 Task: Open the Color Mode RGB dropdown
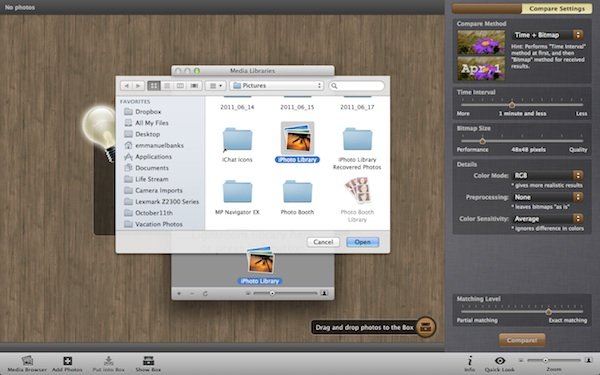548,175
